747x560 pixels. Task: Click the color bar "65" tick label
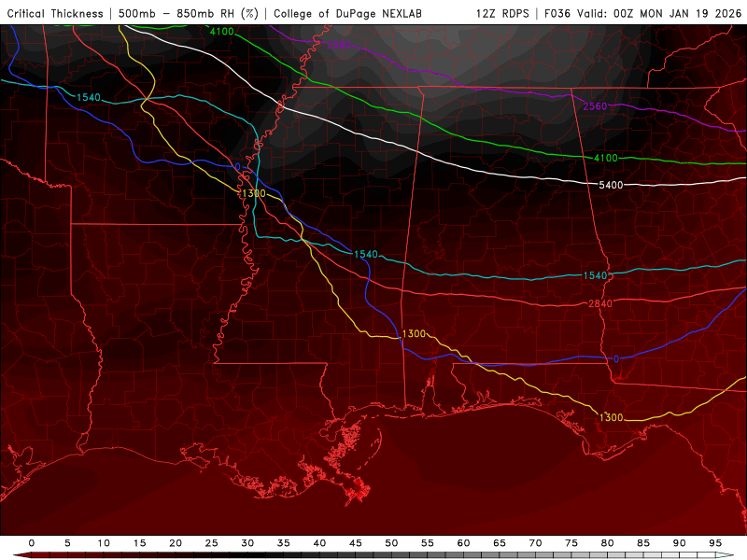coord(500,543)
